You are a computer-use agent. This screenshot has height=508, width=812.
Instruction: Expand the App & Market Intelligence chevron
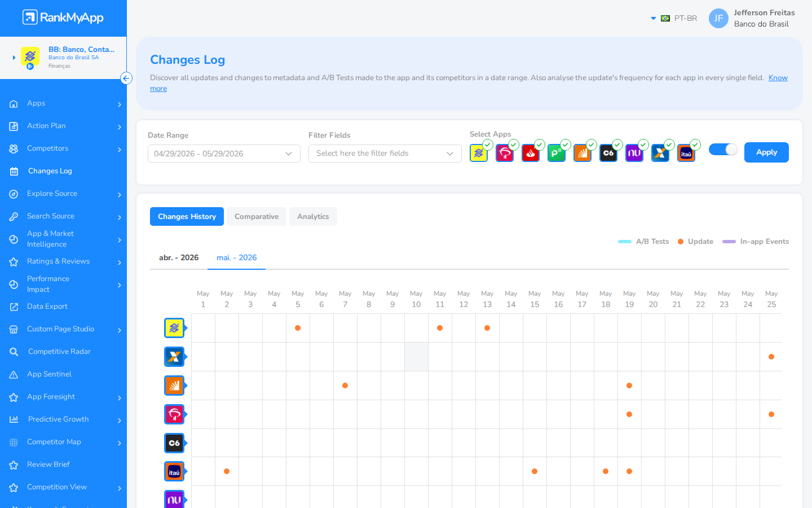pyautogui.click(x=120, y=240)
